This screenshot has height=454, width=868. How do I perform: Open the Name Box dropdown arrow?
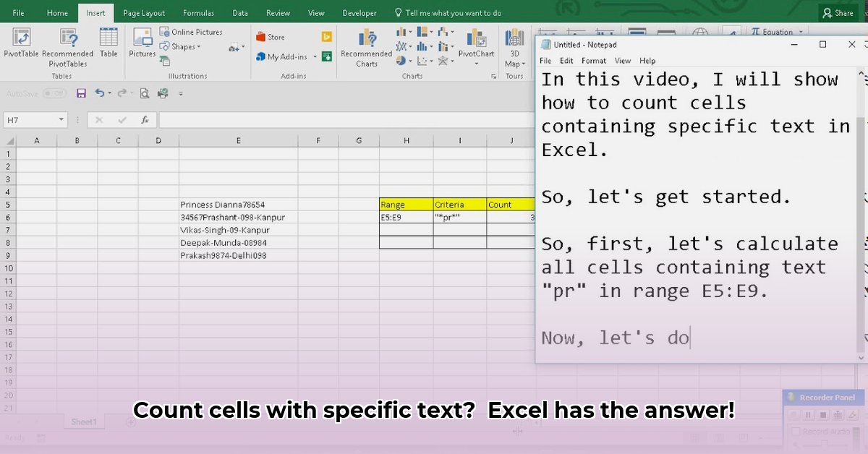click(61, 120)
